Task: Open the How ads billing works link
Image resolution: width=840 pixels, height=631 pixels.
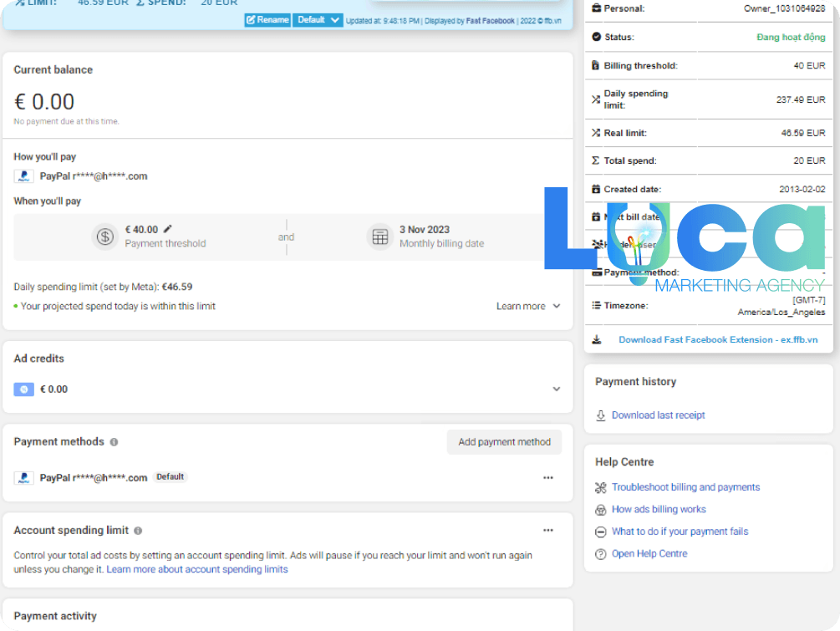Action: [658, 509]
